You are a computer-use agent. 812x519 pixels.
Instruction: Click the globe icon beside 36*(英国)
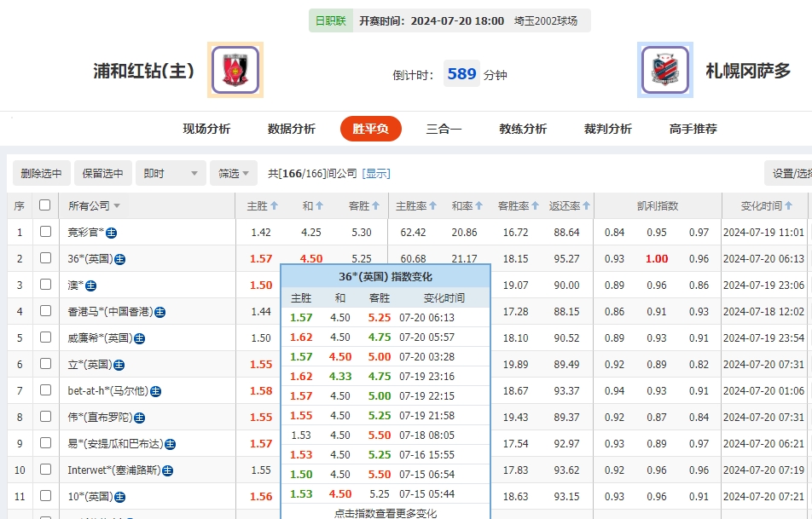coord(119,259)
